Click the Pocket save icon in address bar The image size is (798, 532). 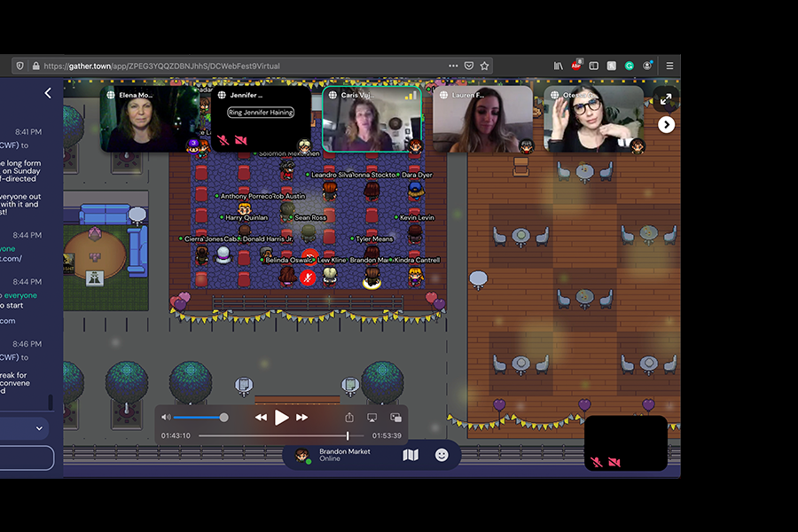pos(469,66)
